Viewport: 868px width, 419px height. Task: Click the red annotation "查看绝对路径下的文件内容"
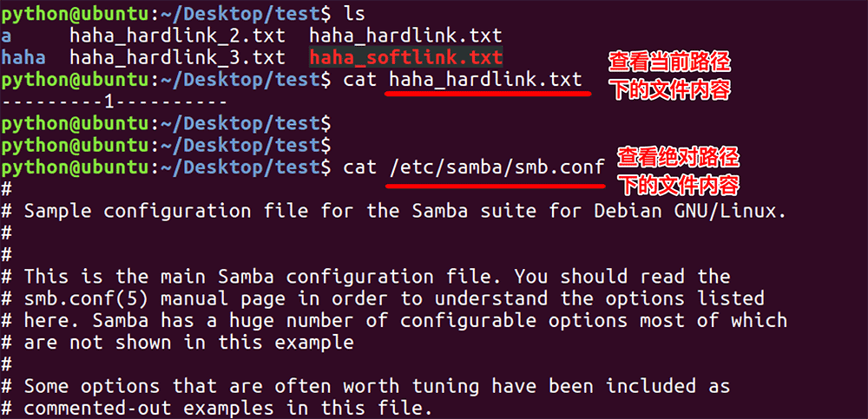[678, 171]
